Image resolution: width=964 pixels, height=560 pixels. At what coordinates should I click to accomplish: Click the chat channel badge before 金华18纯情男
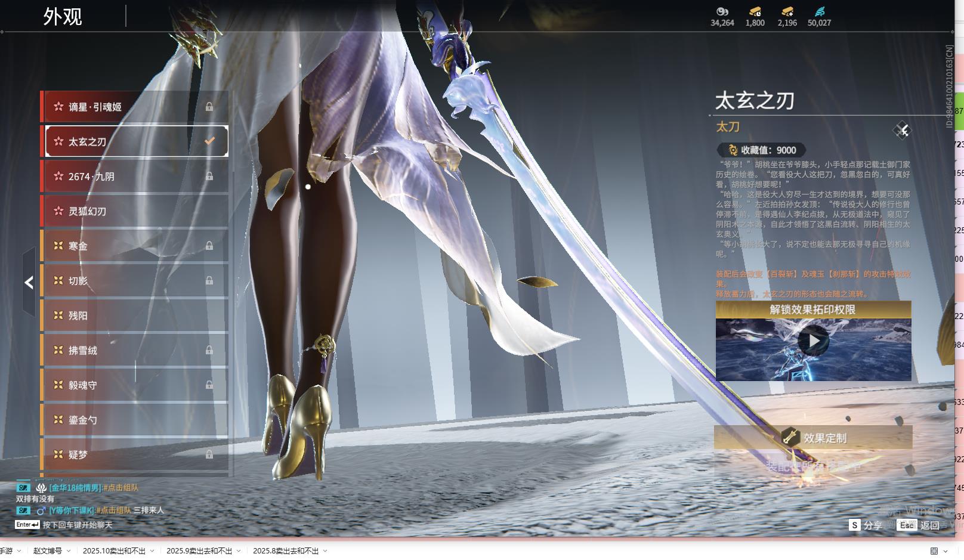point(23,488)
